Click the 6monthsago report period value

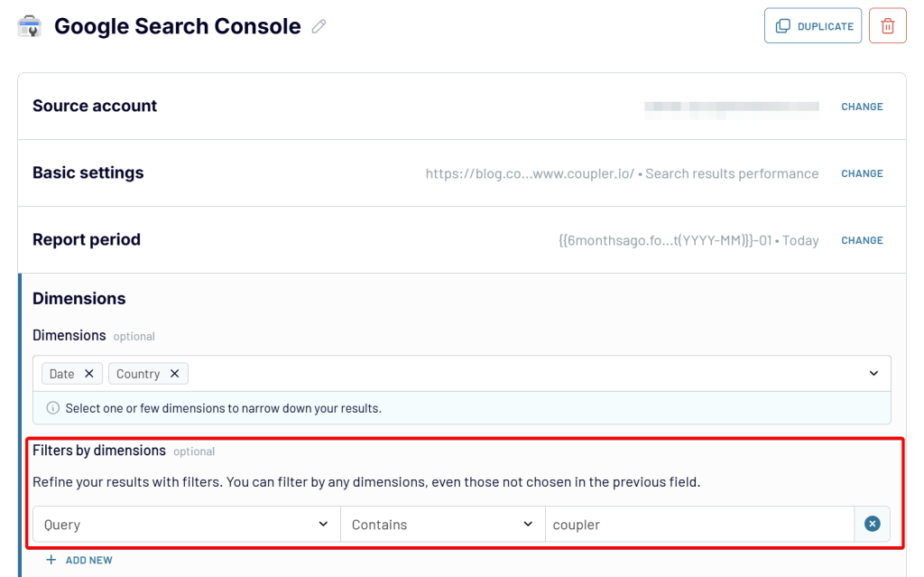click(665, 240)
